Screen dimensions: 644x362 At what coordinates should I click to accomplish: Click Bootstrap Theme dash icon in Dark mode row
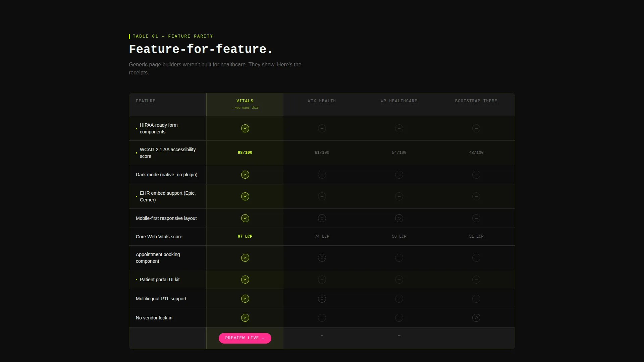point(476,175)
